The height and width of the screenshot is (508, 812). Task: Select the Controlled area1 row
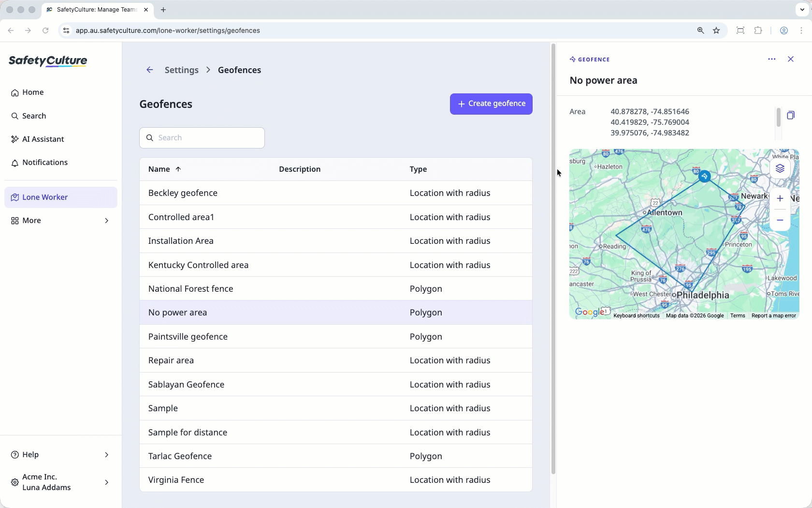pyautogui.click(x=336, y=217)
